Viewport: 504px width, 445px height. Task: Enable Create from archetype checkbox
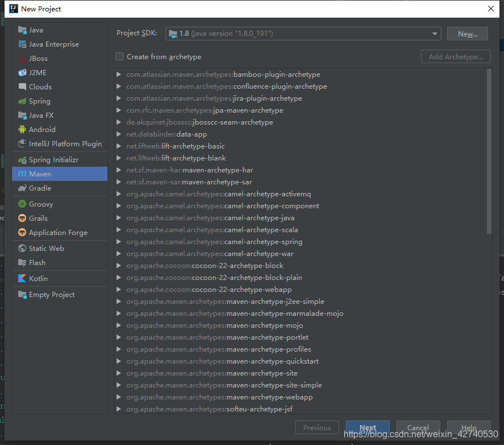tap(119, 56)
